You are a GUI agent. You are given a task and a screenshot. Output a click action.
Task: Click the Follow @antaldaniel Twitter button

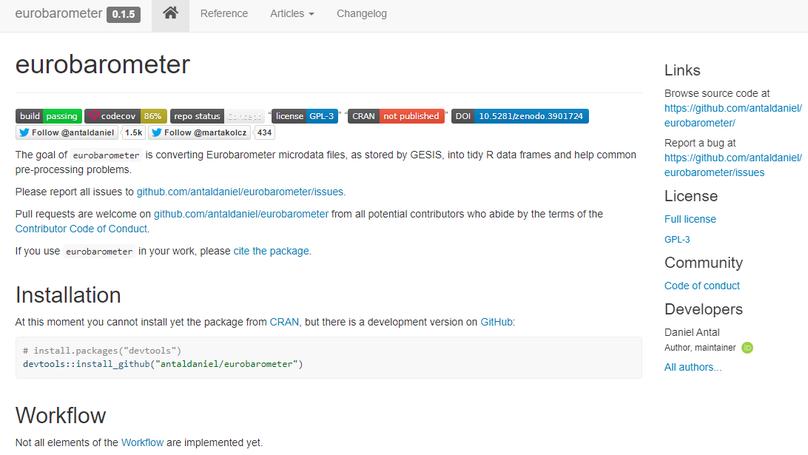click(67, 132)
